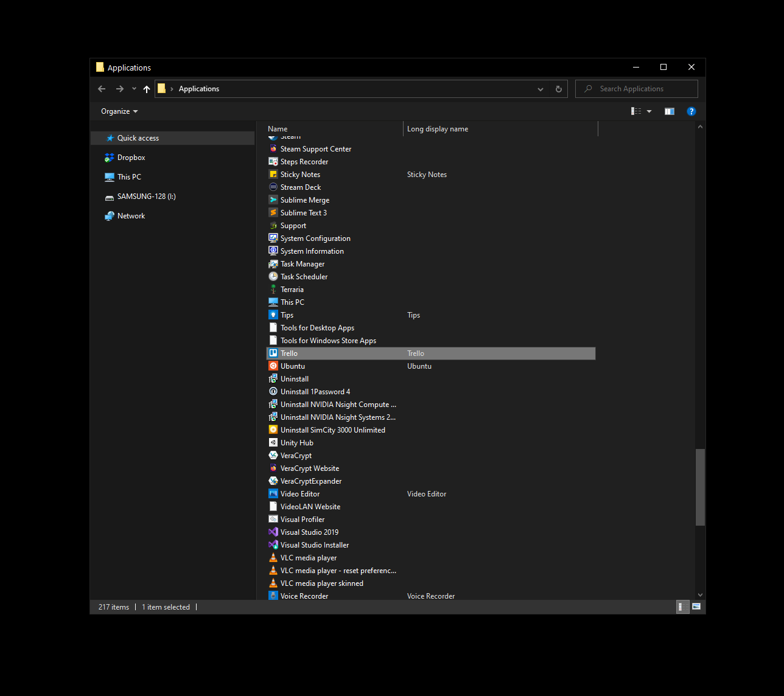784x696 pixels.
Task: Click the Steps Recorder icon
Action: point(273,162)
